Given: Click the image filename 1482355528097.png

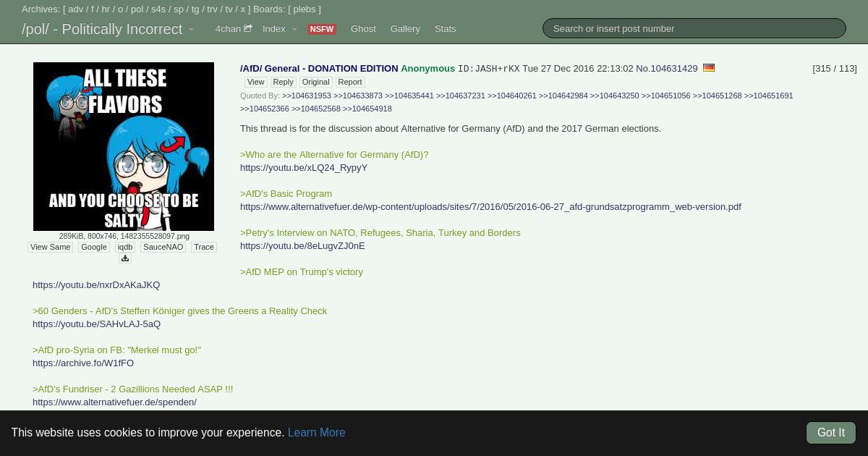Looking at the screenshot, I should click(x=155, y=236).
